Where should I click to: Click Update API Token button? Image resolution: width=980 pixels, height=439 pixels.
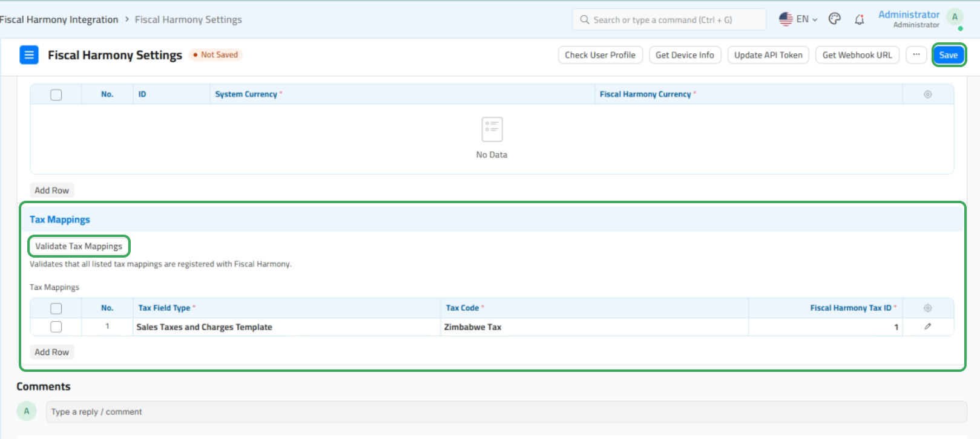tap(768, 55)
